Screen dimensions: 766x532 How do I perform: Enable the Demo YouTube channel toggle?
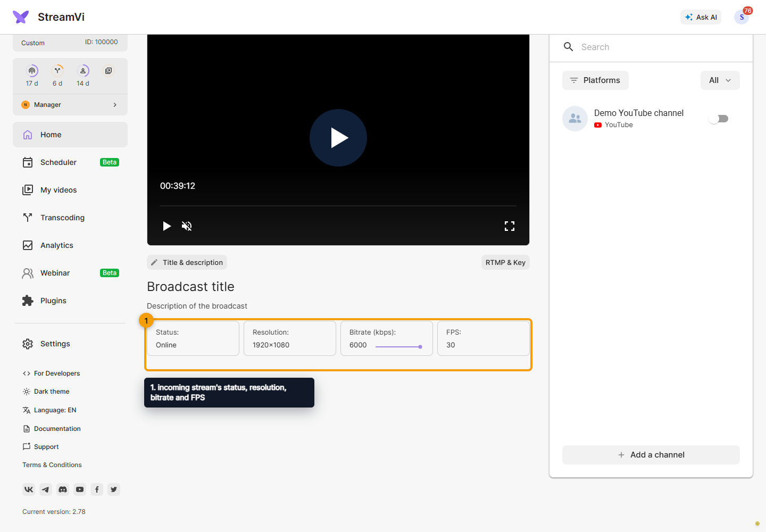tap(719, 119)
